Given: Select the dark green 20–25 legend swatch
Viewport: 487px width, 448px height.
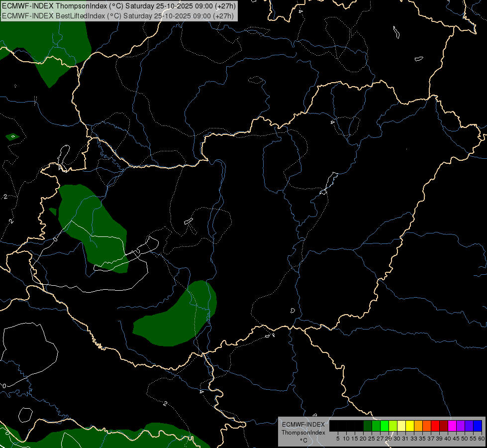Looking at the screenshot, I should [x=368, y=426].
